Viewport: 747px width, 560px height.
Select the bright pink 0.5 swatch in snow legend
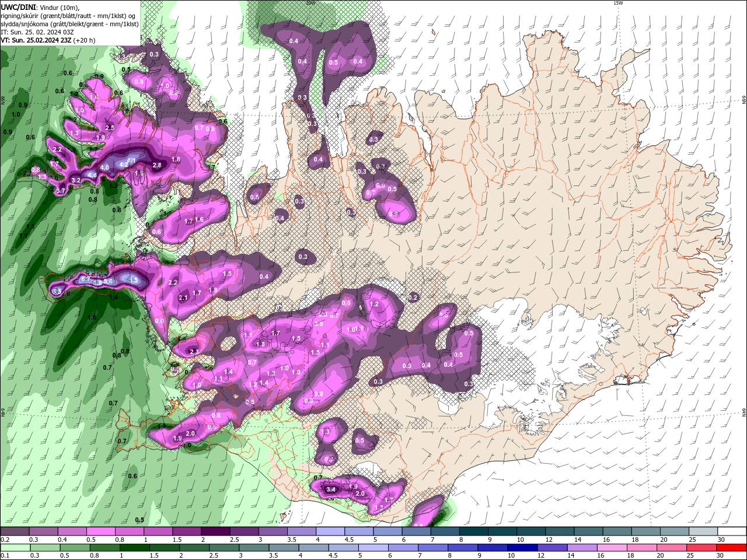pyautogui.click(x=101, y=531)
